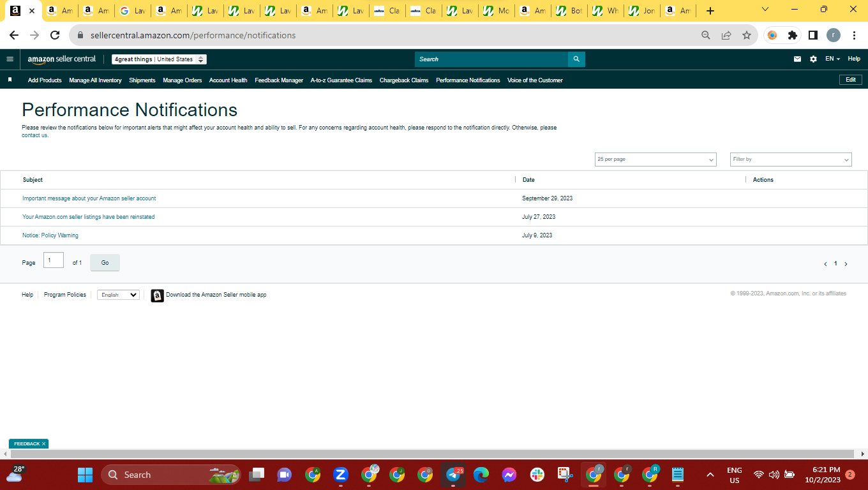The width and height of the screenshot is (868, 490).
Task: Open 'Important message about your Amazon seller account'
Action: [x=89, y=198]
